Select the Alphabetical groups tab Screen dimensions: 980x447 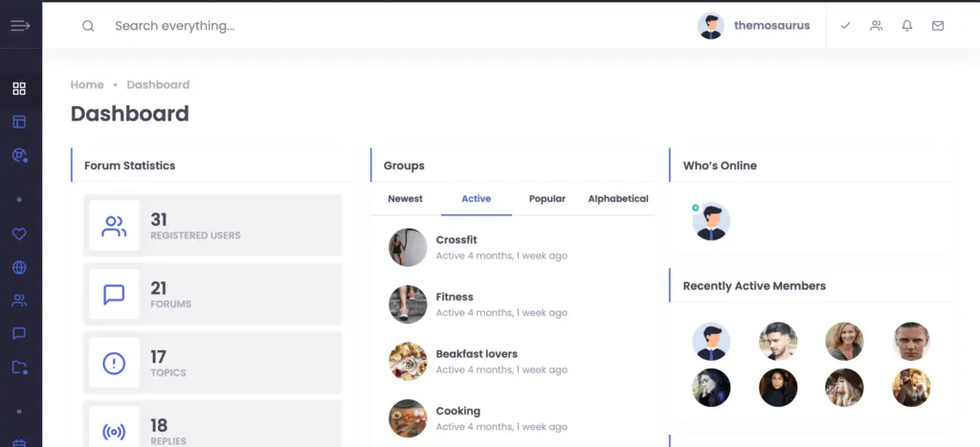point(618,199)
